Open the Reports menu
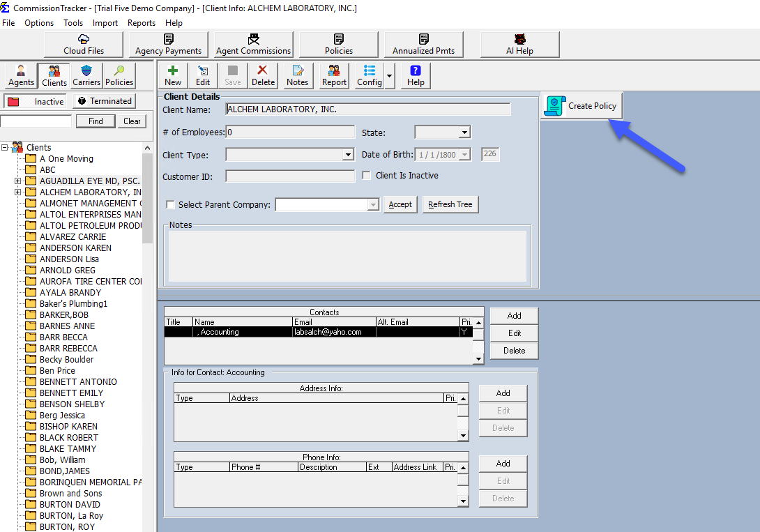The width and height of the screenshot is (760, 532). click(141, 23)
